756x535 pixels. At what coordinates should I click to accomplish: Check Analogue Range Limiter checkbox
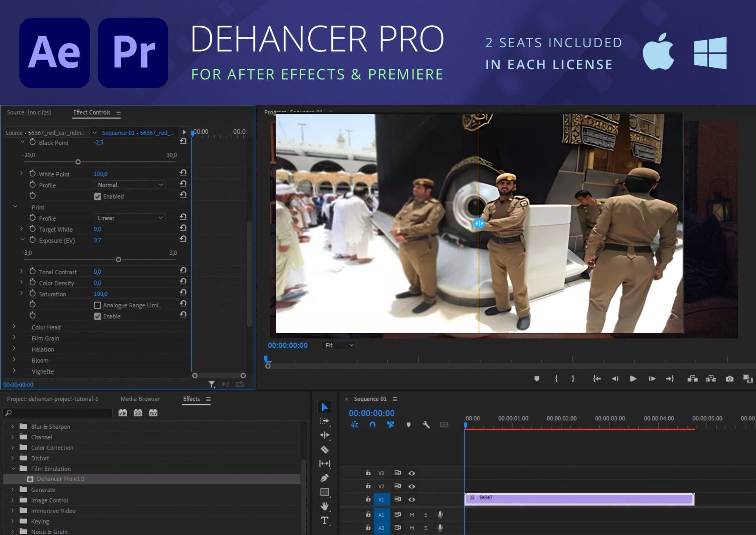98,305
